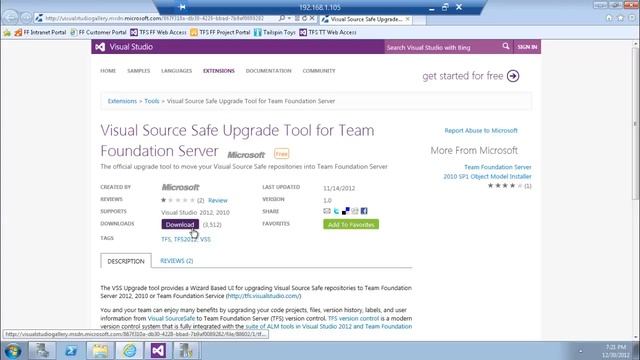Click the browser Forward arrow button

tap(26, 18)
